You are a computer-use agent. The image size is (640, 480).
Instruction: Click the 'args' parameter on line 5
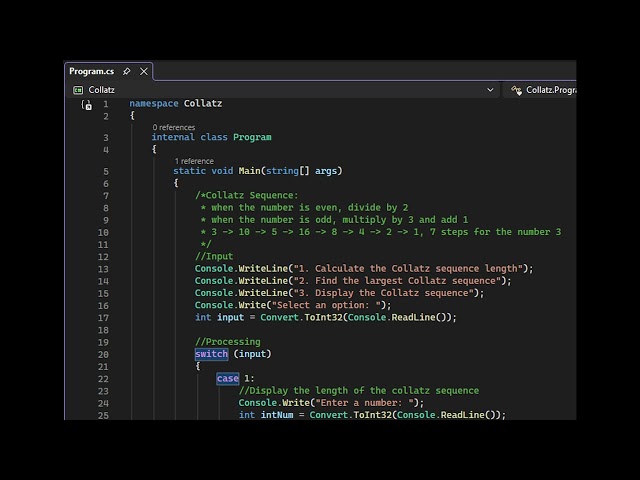(x=326, y=171)
